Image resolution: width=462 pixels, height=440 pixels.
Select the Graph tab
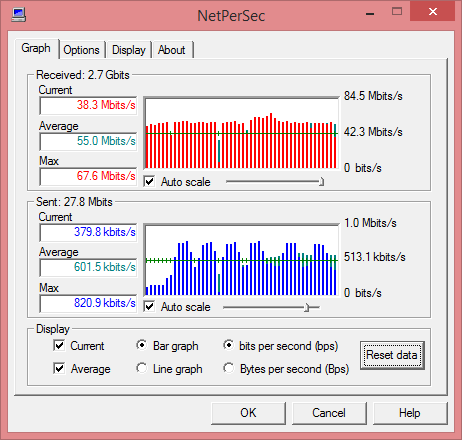(36, 49)
